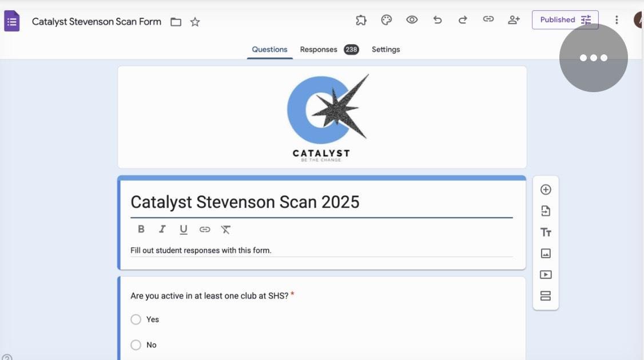Toggle underline formatting

(184, 230)
